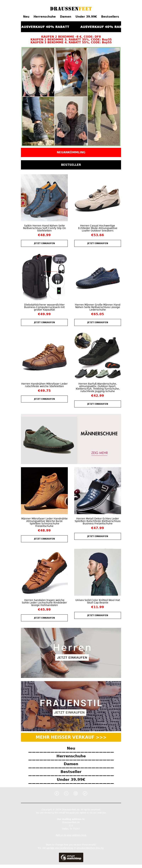Screen dimensions: 142x868
Task: Click the website link icon in footer
Action: (85, 793)
